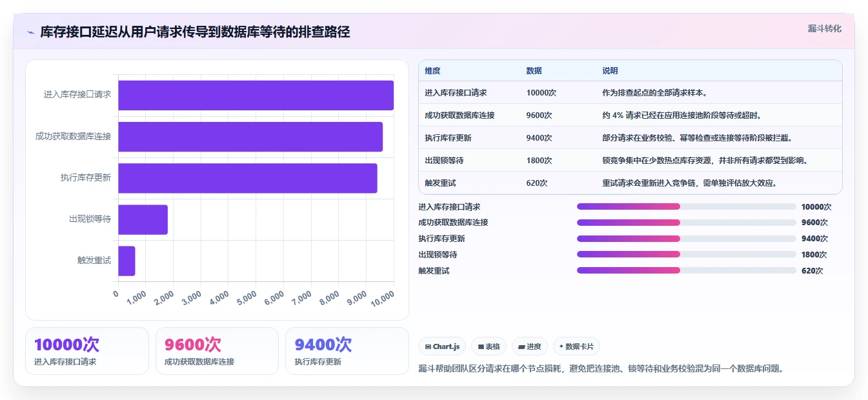Click description starting with 锁竞争集中在少数热点

[x=705, y=160]
